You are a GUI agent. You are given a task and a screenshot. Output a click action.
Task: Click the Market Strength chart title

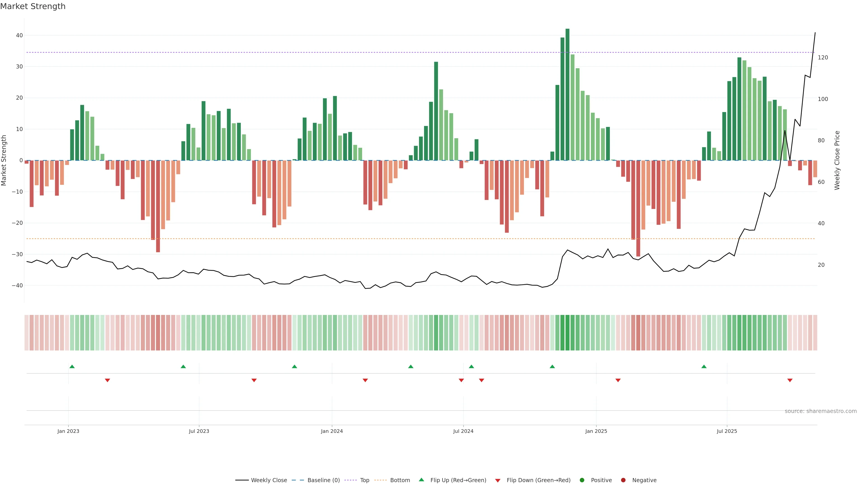point(33,6)
